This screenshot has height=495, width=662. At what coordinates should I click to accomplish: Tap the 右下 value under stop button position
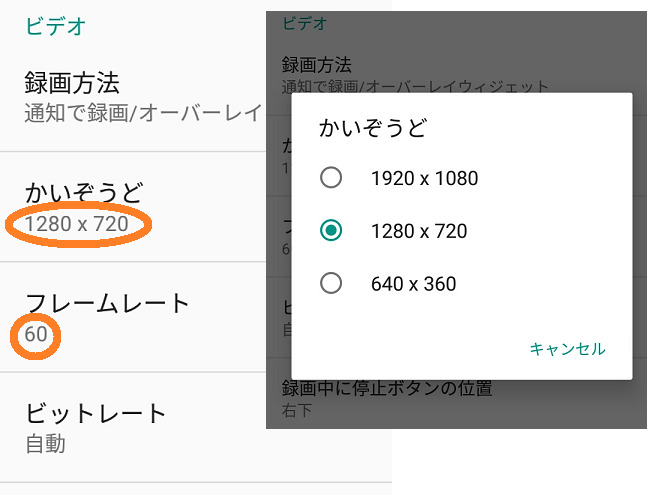tap(295, 411)
